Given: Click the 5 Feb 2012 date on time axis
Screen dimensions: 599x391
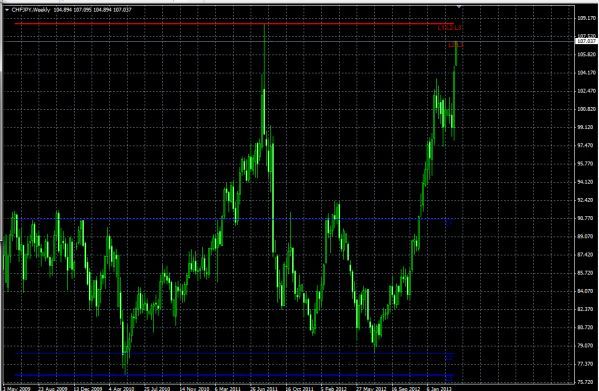Looking at the screenshot, I should tap(333, 388).
